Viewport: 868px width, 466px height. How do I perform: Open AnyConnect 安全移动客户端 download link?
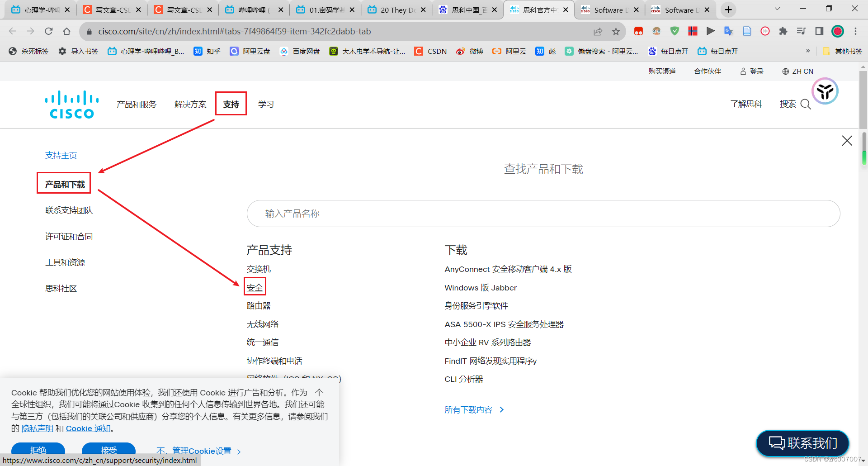(508, 269)
